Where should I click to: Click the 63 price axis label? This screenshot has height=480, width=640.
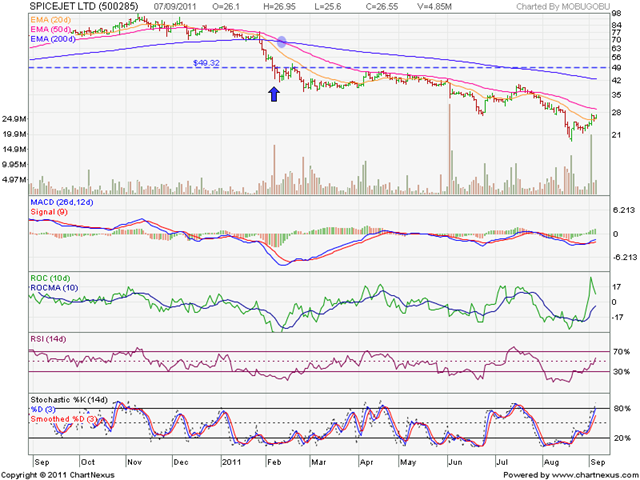point(616,49)
